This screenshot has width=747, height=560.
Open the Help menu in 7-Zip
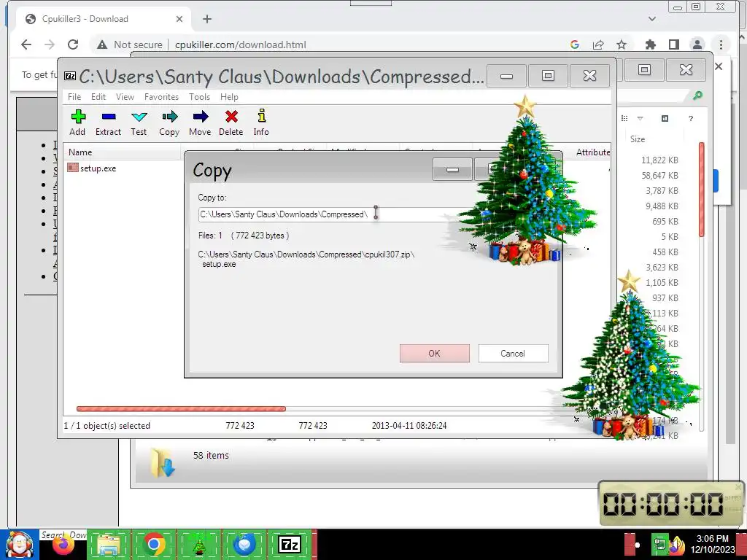pos(229,97)
